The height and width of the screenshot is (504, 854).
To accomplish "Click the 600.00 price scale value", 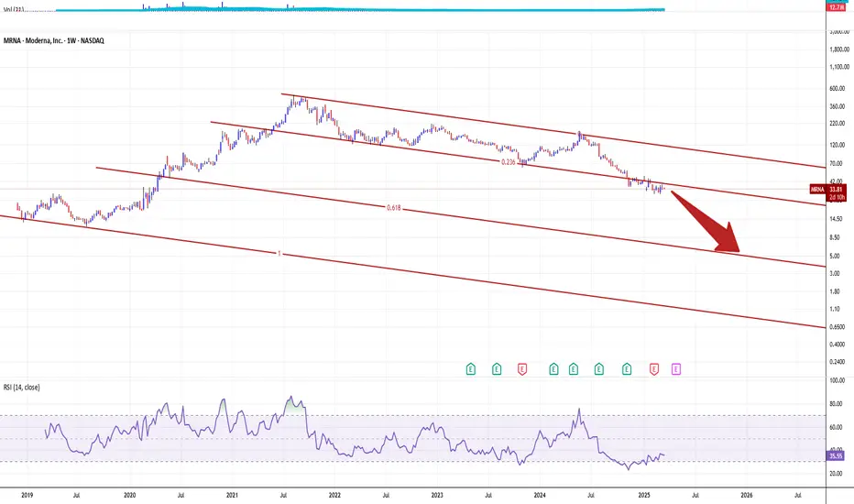I will tap(838, 88).
